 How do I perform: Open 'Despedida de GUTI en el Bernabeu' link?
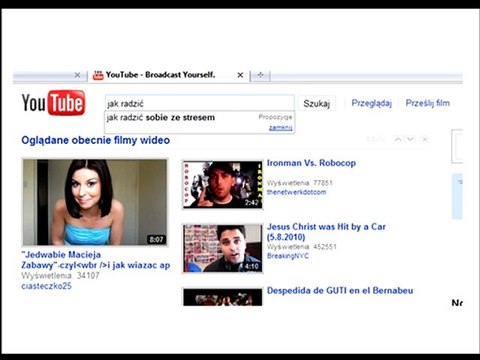pos(340,290)
